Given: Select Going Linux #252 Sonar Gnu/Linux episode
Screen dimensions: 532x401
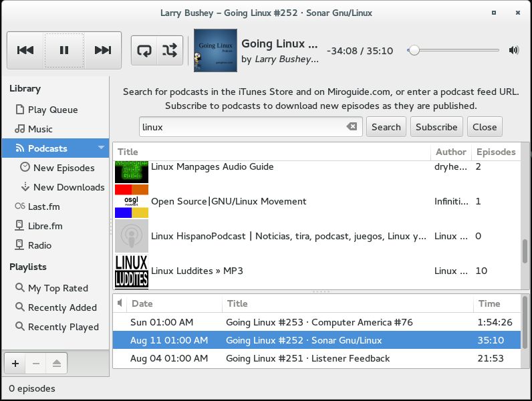Looking at the screenshot, I should click(317, 340).
